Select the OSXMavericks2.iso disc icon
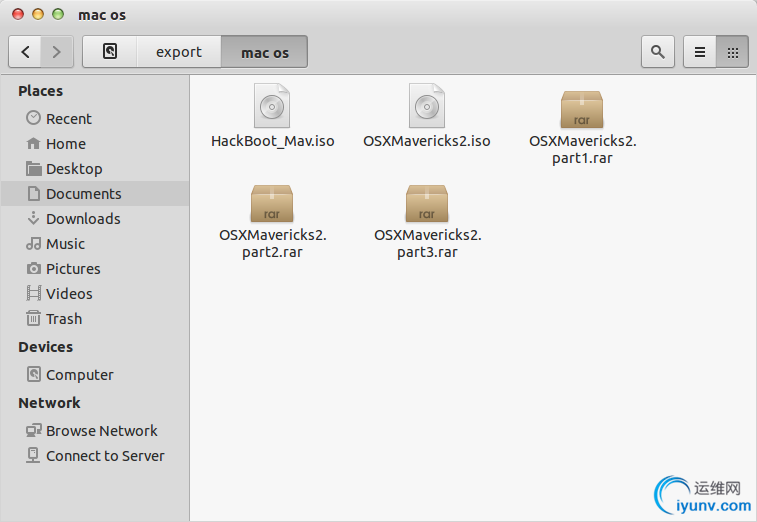Image resolution: width=757 pixels, height=522 pixels. click(x=427, y=106)
